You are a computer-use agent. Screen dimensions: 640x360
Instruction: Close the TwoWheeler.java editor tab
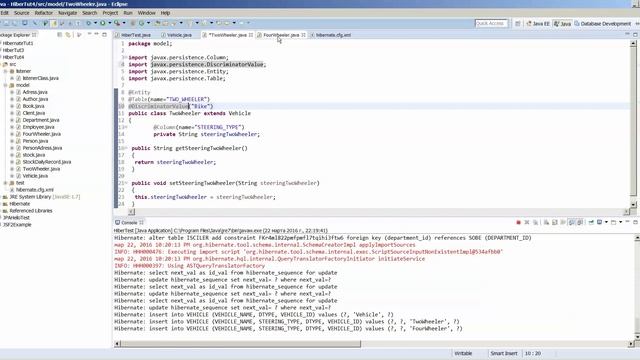251,35
